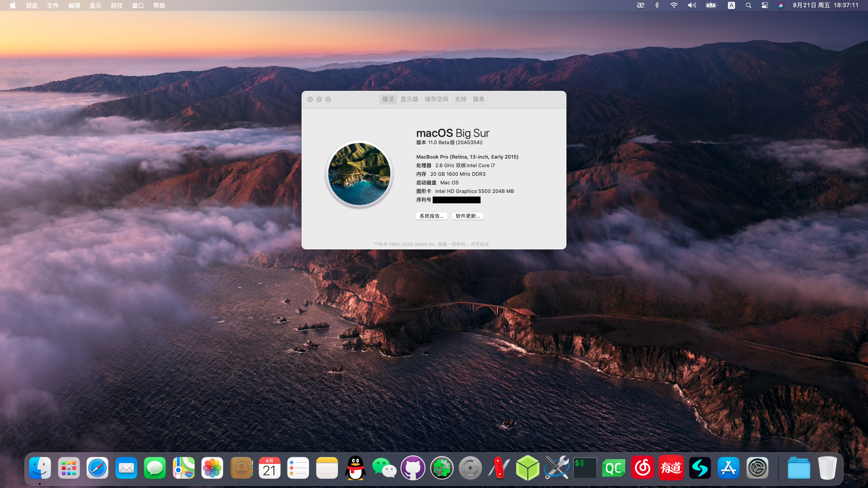Launch the green cube app in Dock
Viewport: 868px width, 488px height.
point(528,468)
